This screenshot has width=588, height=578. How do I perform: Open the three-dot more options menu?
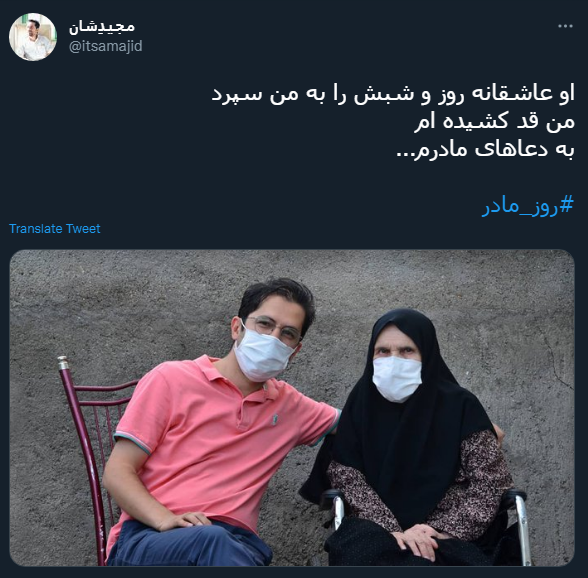pos(565,26)
